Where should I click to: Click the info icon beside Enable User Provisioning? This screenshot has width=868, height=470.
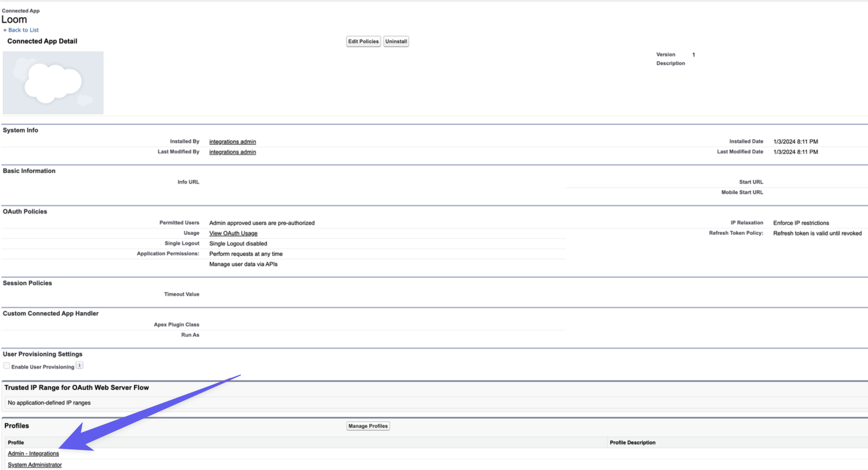point(80,365)
